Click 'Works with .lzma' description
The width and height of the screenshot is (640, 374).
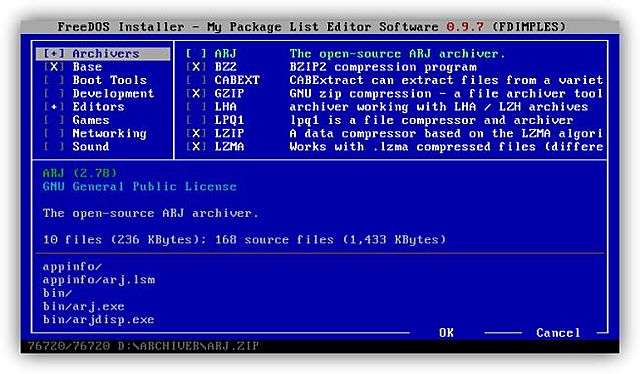point(446,147)
